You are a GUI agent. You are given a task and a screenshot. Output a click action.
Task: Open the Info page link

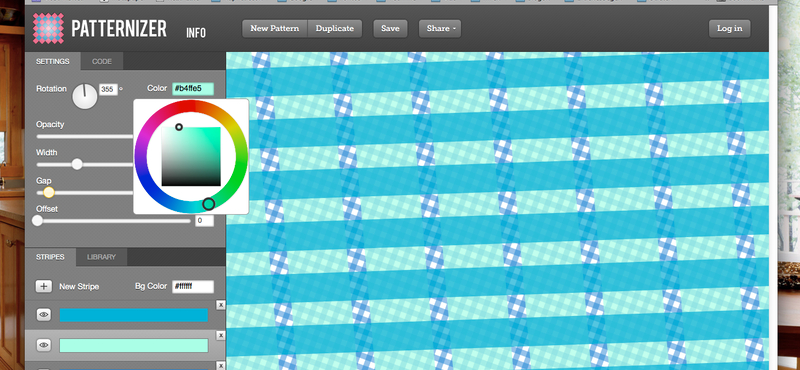196,33
